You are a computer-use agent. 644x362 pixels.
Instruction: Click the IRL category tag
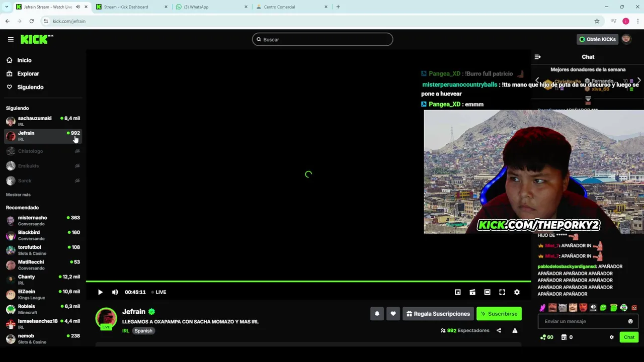click(x=126, y=331)
